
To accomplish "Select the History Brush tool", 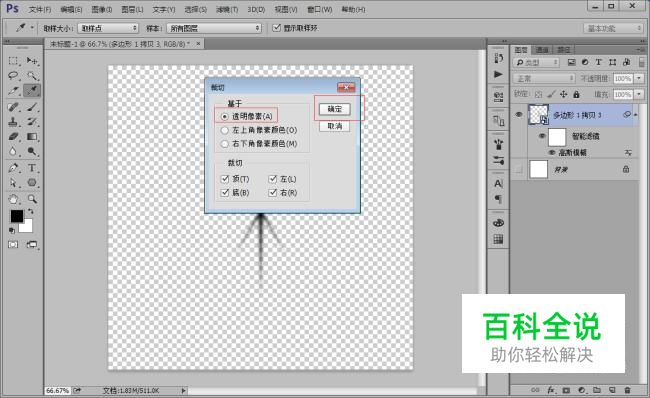I will pos(32,122).
